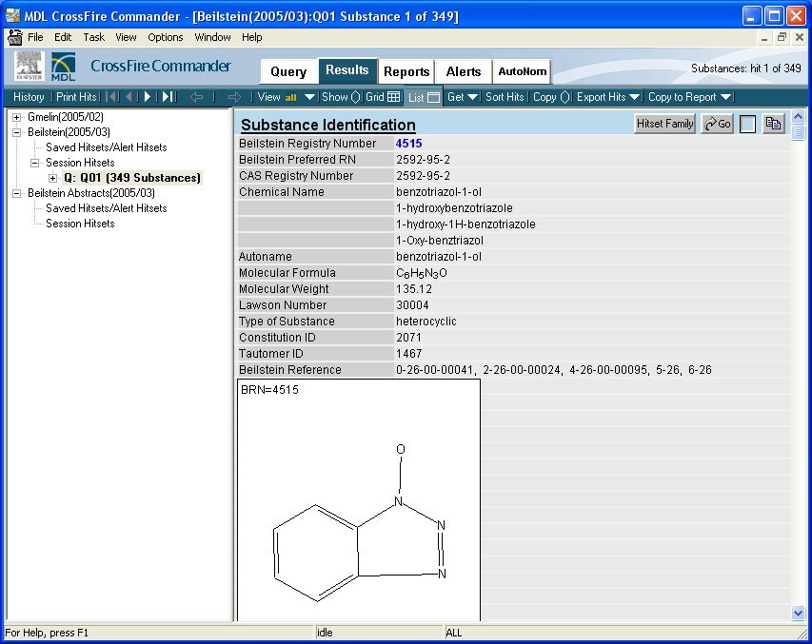812x644 pixels.
Task: Click the Copy toolbar item
Action: click(x=551, y=97)
